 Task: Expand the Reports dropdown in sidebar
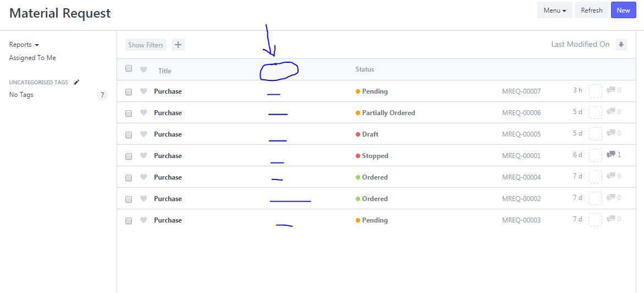click(x=24, y=45)
